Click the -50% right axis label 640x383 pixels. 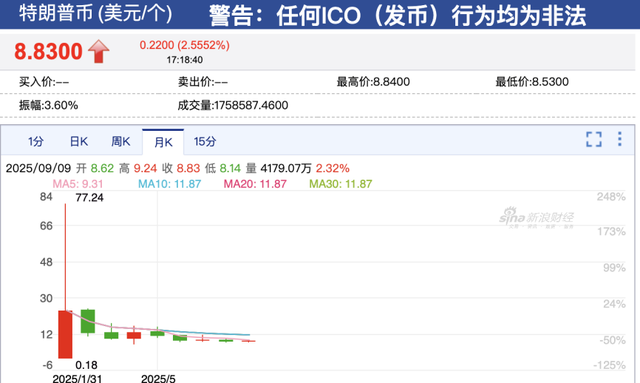pyautogui.click(x=612, y=340)
